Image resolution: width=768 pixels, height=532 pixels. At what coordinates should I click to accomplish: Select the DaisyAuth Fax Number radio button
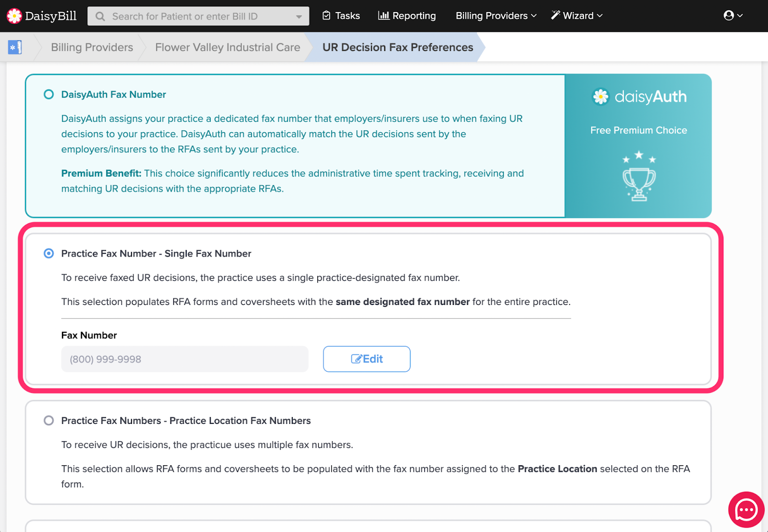48,95
